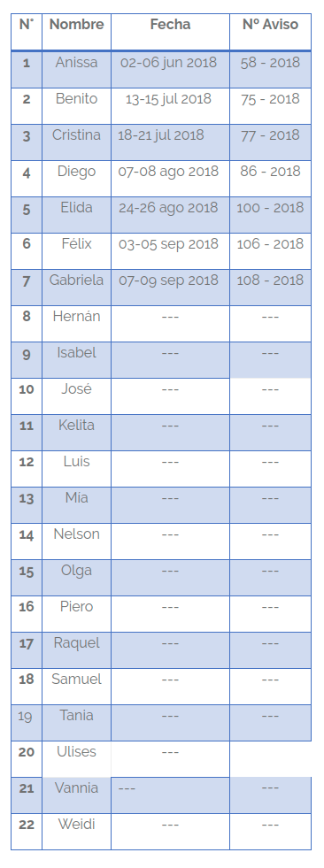Click the Nombre column header
The image size is (324, 868).
(x=76, y=25)
